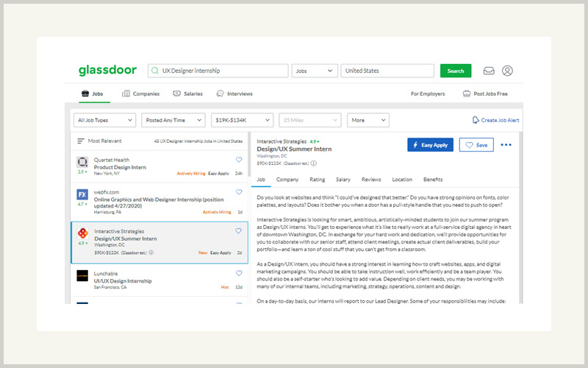Select the Company tab in detail pane

[x=287, y=180]
